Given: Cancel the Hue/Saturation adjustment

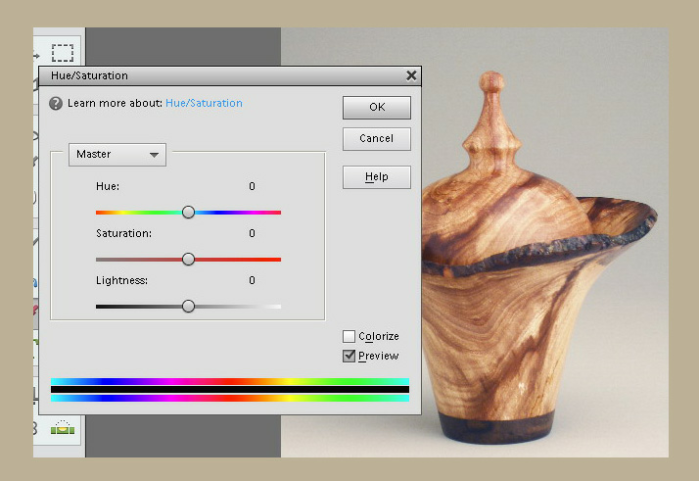Looking at the screenshot, I should click(376, 139).
